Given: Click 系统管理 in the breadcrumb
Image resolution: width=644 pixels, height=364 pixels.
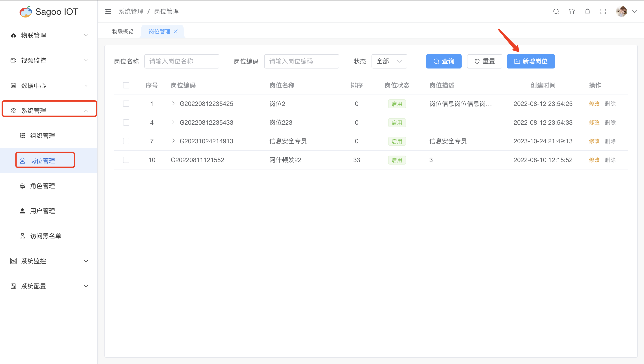Looking at the screenshot, I should point(131,11).
